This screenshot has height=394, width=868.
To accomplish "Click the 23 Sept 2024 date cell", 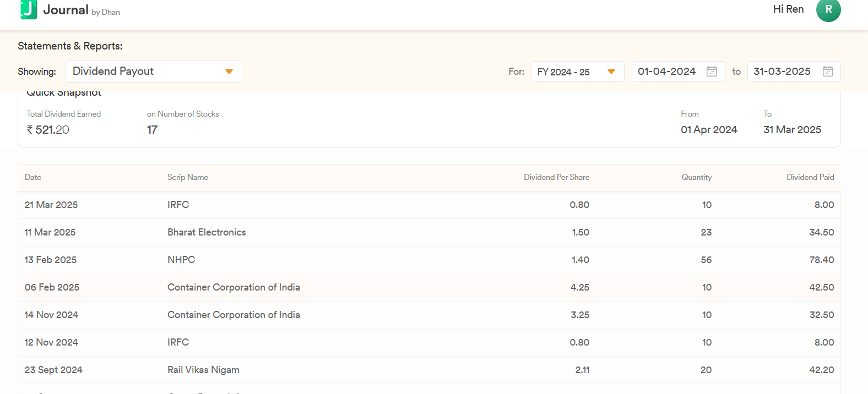I will [53, 370].
